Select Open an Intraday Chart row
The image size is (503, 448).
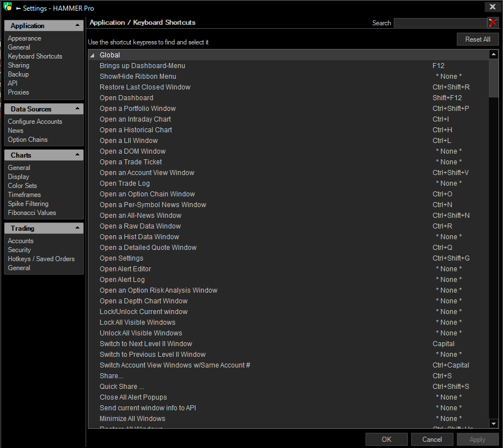tap(289, 119)
